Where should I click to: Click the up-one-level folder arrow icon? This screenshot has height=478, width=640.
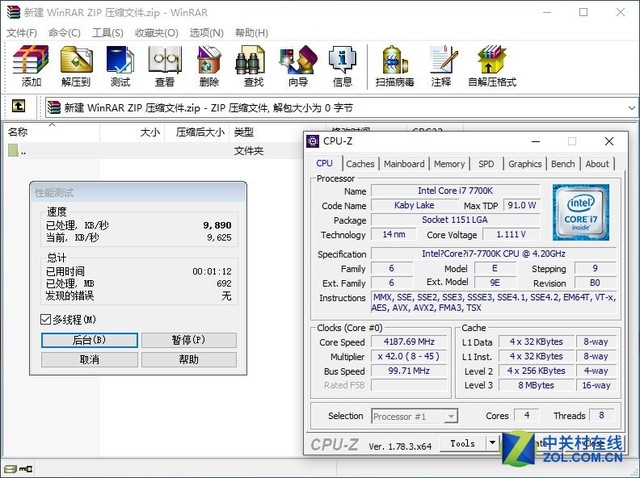pos(18,106)
